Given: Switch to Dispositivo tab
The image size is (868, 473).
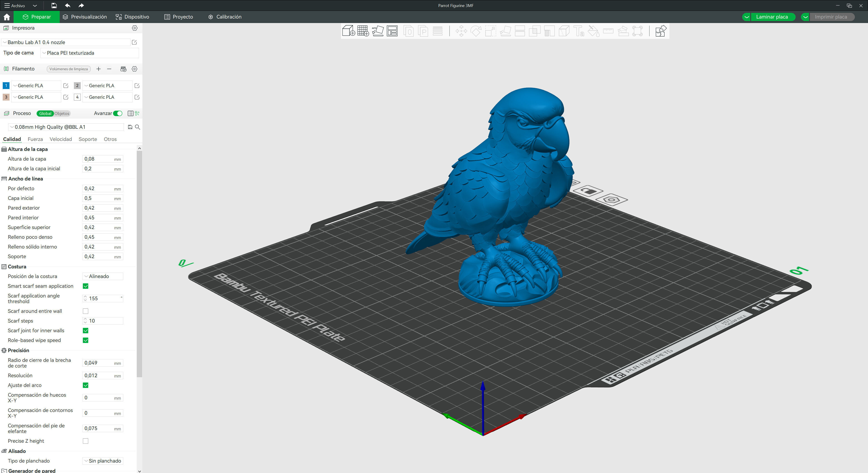Looking at the screenshot, I should pyautogui.click(x=132, y=17).
